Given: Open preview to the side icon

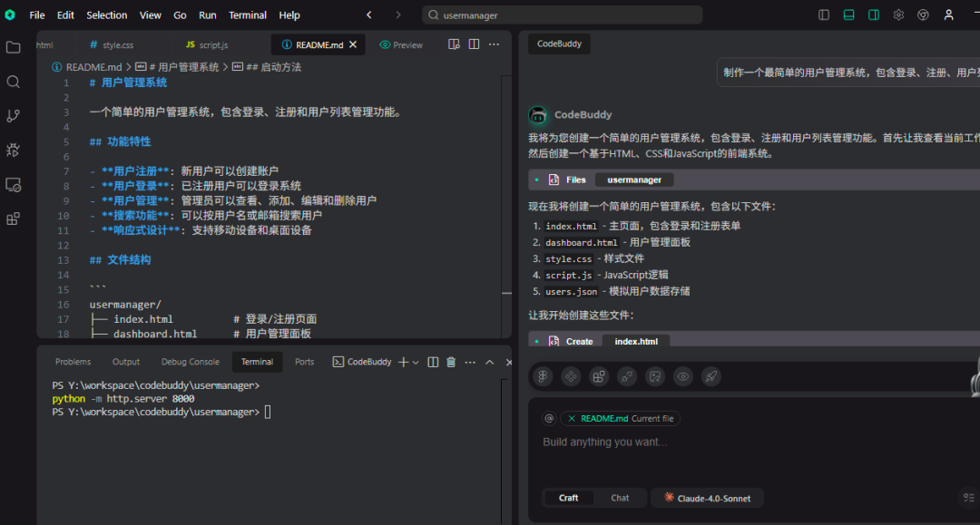Looking at the screenshot, I should [454, 44].
